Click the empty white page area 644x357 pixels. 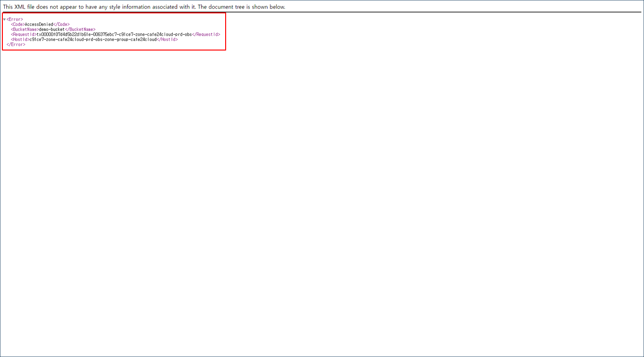[x=334, y=191]
